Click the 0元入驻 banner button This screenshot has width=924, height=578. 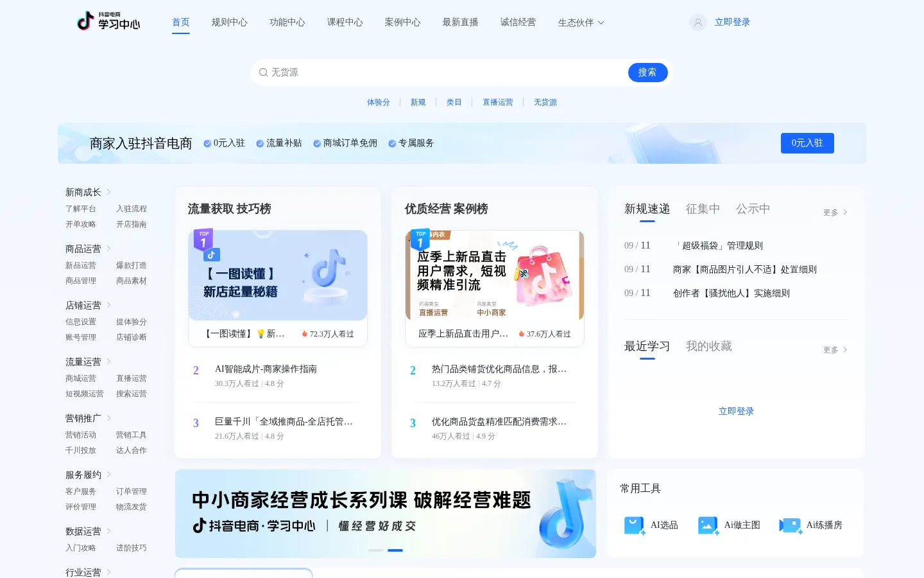point(807,143)
